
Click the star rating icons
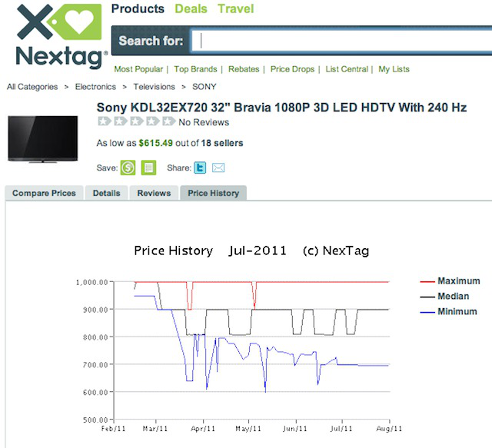tap(137, 121)
